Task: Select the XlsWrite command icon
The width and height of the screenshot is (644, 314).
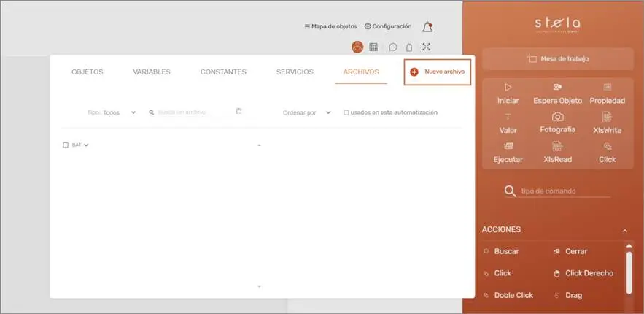Action: click(607, 117)
